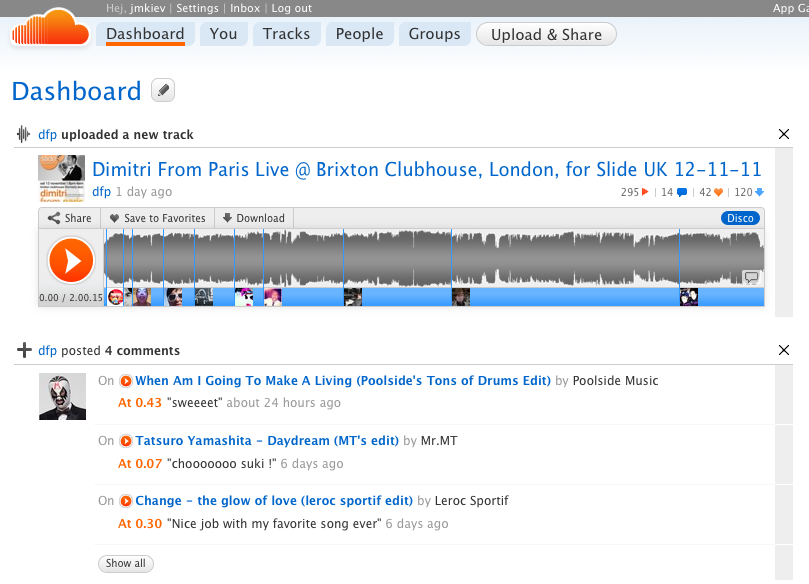Click the play count icon showing 295
809x584 pixels.
coord(645,192)
